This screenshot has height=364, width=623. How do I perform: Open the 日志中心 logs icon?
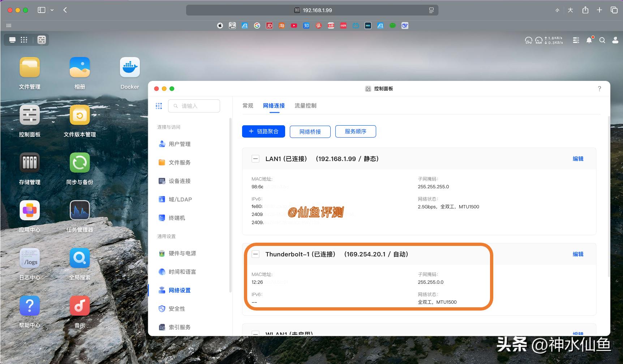tap(30, 258)
